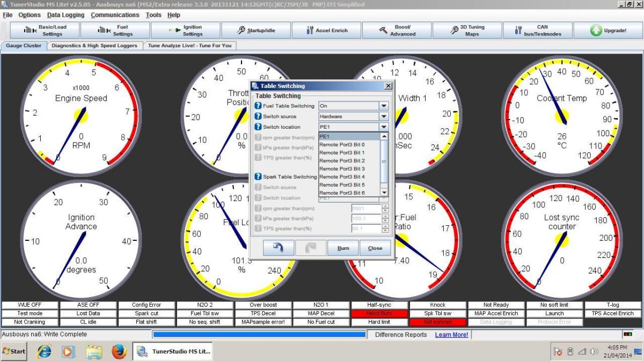Viewport: 644px width, 362px height.
Task: Select Remote Port3 Bit 4 option
Action: coord(349,176)
